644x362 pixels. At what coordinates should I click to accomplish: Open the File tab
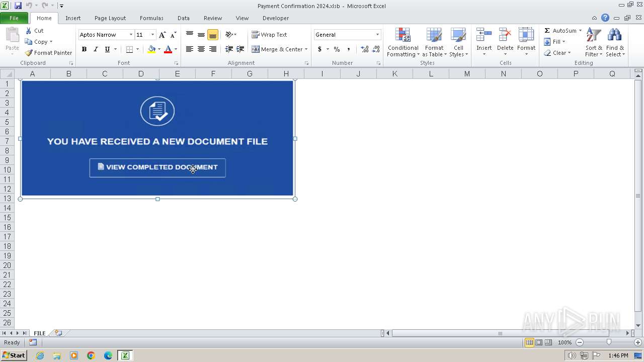coord(14,18)
